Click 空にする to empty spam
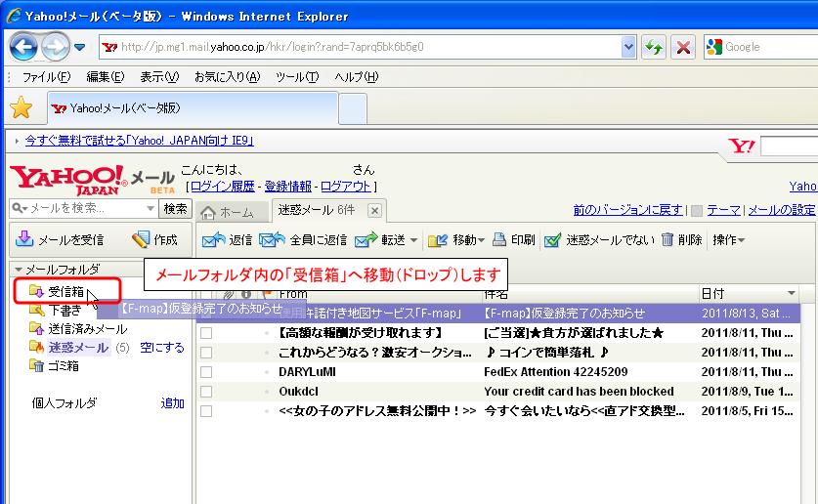 pyautogui.click(x=161, y=348)
